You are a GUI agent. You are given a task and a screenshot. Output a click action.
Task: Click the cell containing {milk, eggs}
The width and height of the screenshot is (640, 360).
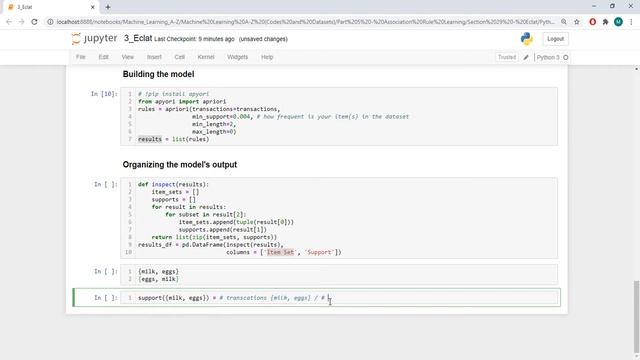pyautogui.click(x=339, y=275)
